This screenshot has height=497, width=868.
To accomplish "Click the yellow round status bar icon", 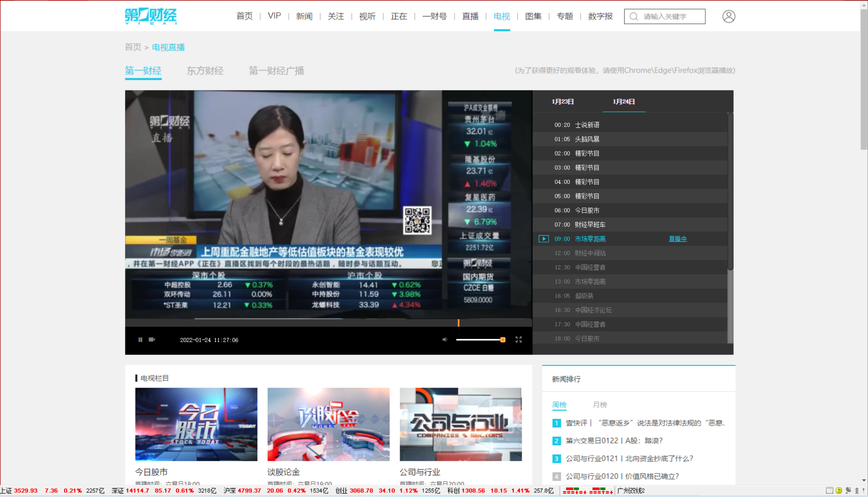I will coord(838,491).
